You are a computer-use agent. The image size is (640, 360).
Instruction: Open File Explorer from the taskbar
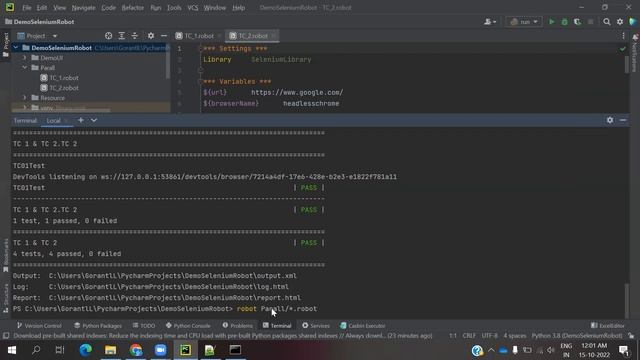[111, 350]
